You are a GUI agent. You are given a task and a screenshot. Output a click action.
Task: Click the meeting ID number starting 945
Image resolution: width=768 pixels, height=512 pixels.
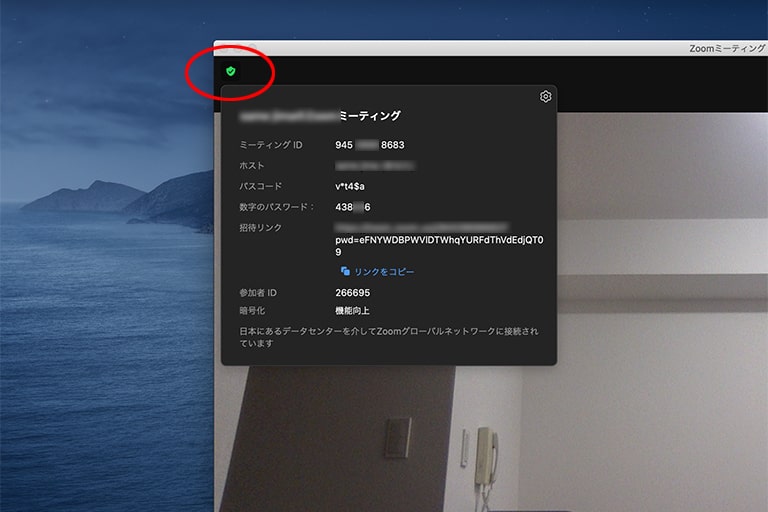[370, 145]
